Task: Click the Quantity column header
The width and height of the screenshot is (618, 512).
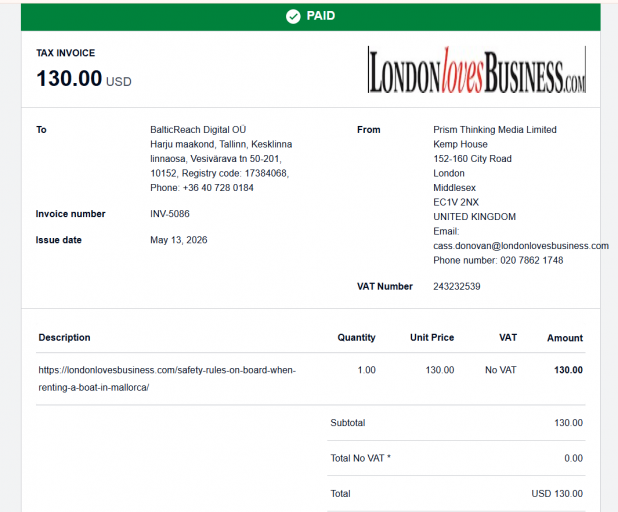Action: [x=356, y=337]
